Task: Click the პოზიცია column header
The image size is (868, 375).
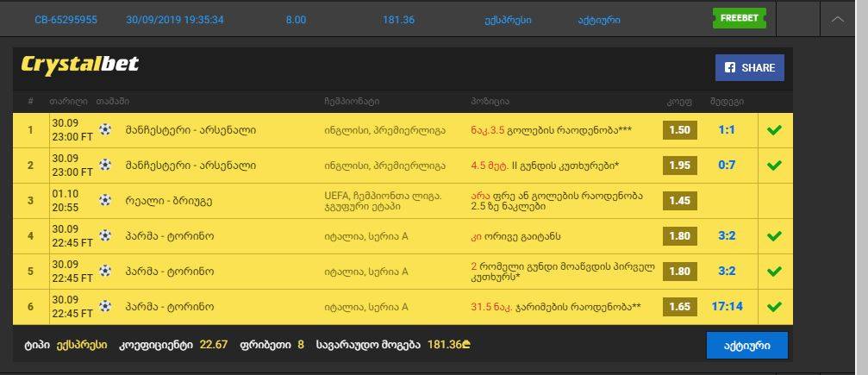Action: click(490, 102)
